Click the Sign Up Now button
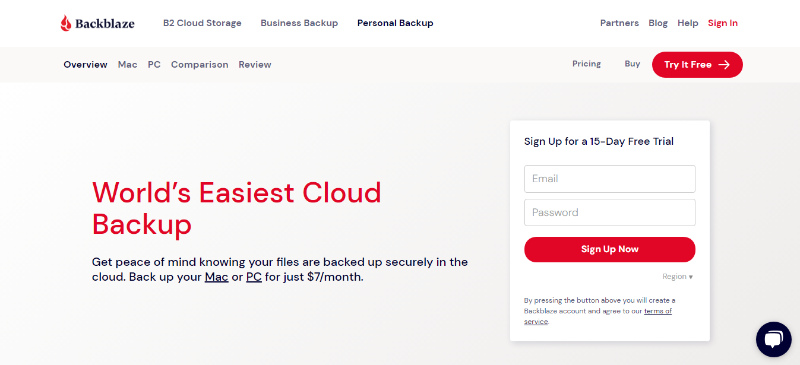Image resolution: width=800 pixels, height=365 pixels. coord(610,250)
